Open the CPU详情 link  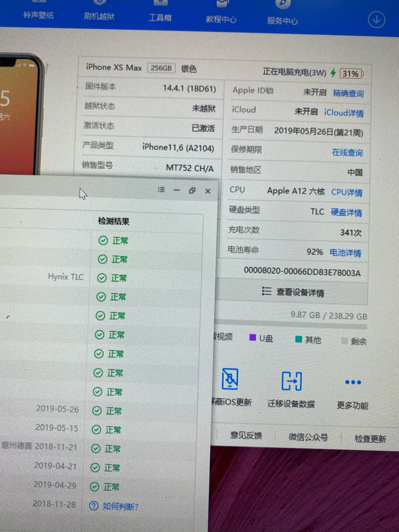pos(346,192)
